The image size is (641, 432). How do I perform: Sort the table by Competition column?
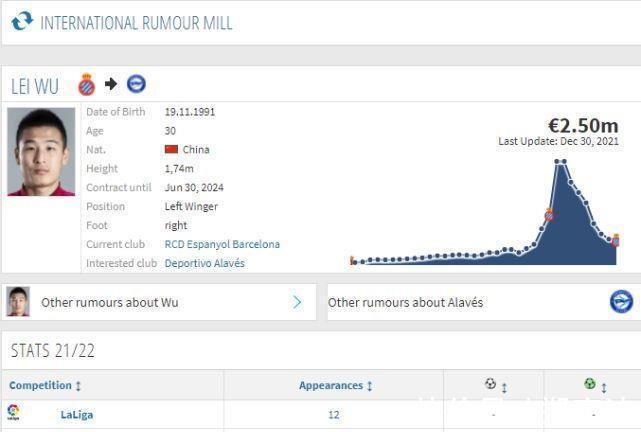(x=45, y=385)
